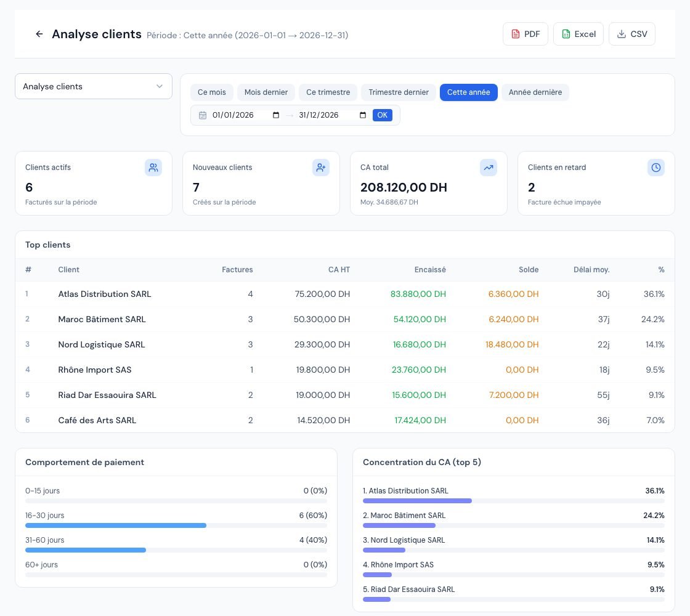
Task: Select the Mois dernier period
Action: click(266, 92)
